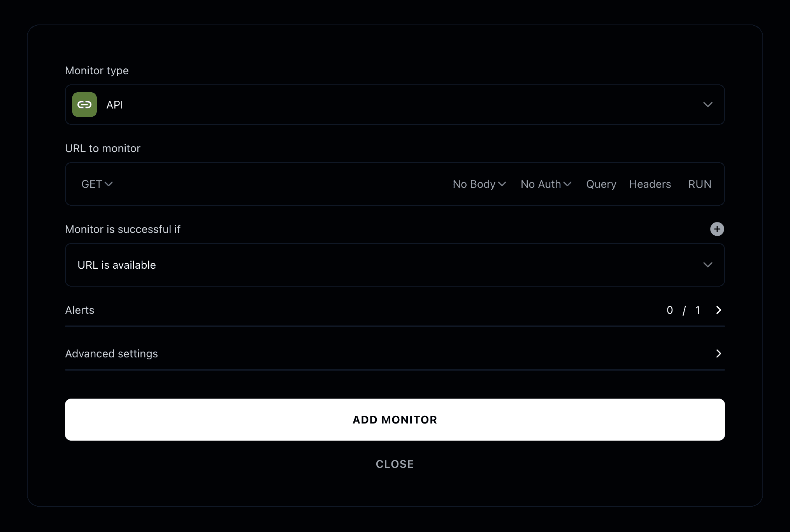Click the No Auth dropdown chevron
The height and width of the screenshot is (532, 790).
(x=568, y=184)
